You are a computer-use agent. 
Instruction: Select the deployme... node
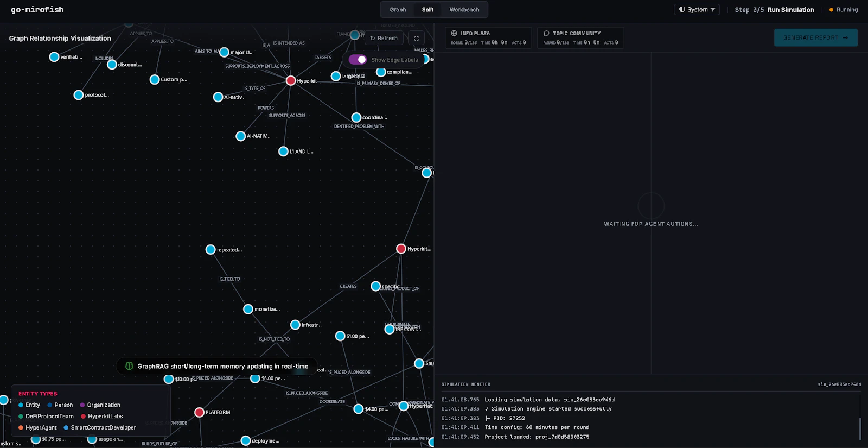tap(246, 440)
